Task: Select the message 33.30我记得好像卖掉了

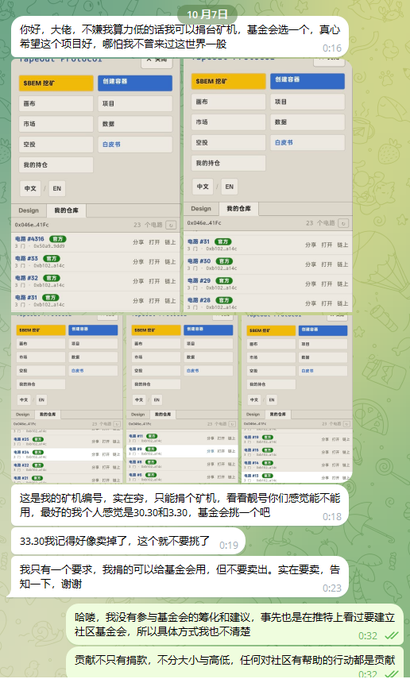Action: point(128,541)
